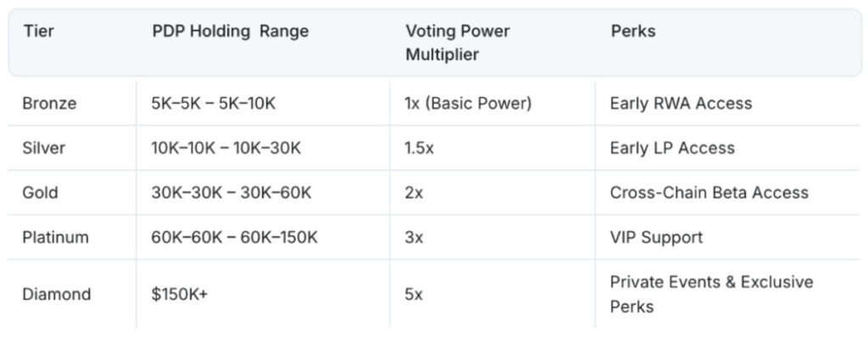868x343 pixels.
Task: Select the Bronze tier cell
Action: tap(49, 103)
